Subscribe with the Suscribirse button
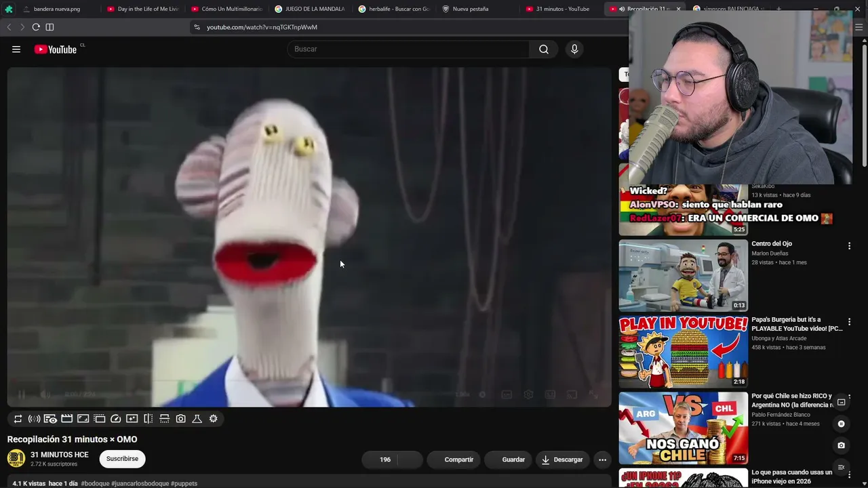This screenshot has width=868, height=488. (x=122, y=459)
